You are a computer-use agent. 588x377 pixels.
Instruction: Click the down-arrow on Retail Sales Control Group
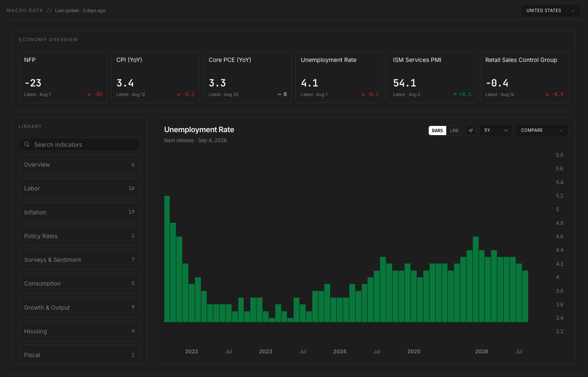click(547, 94)
